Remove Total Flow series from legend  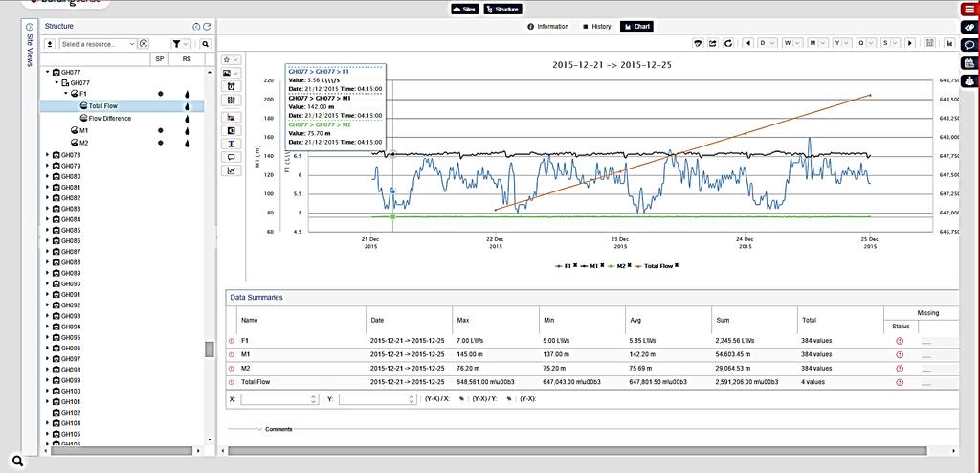click(x=677, y=265)
